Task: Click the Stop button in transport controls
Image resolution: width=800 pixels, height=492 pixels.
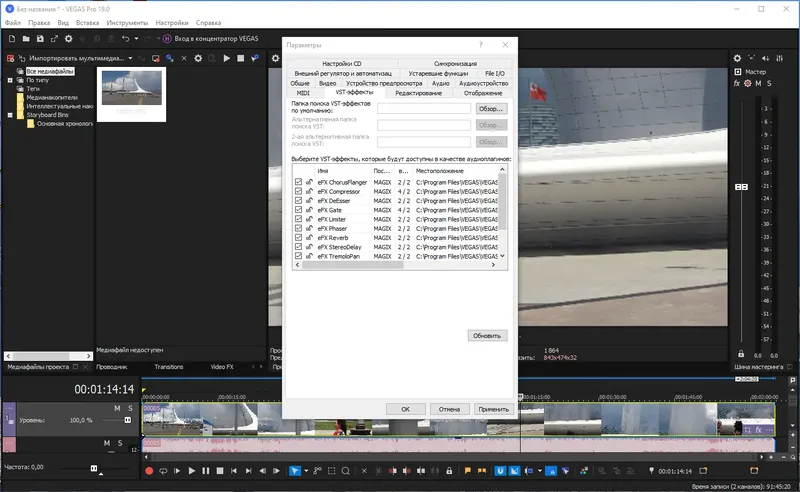Action: (x=220, y=471)
